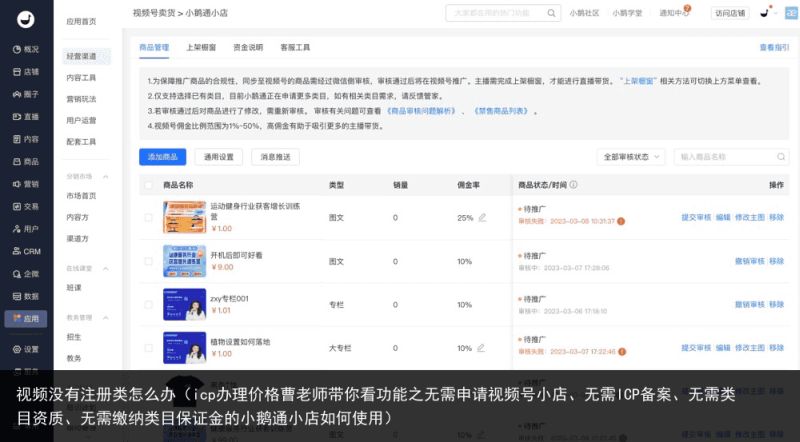Open 设置 gear icon in sidebar
800x442 pixels.
click(x=17, y=350)
